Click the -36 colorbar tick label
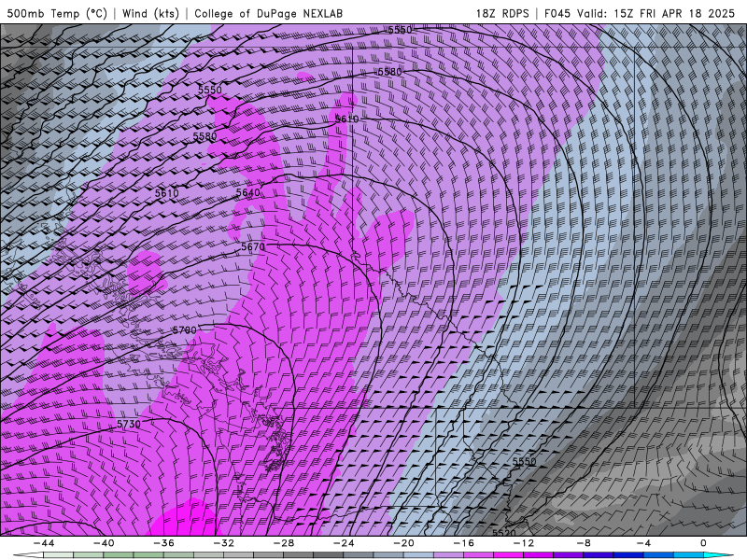The height and width of the screenshot is (560, 747). [x=164, y=543]
